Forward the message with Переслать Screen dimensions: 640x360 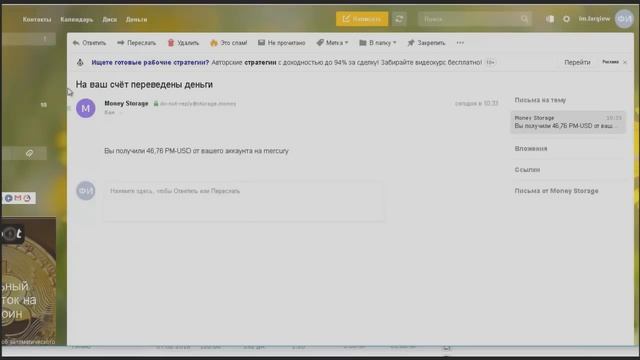click(136, 43)
